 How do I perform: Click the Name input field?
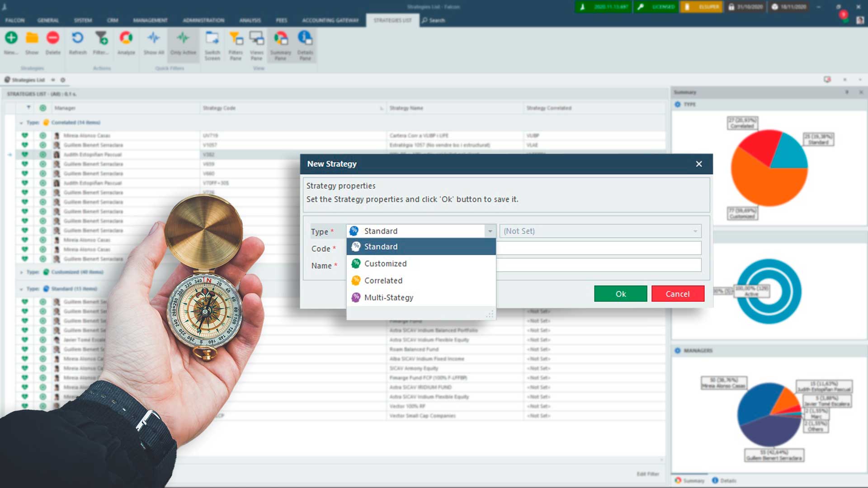(599, 265)
